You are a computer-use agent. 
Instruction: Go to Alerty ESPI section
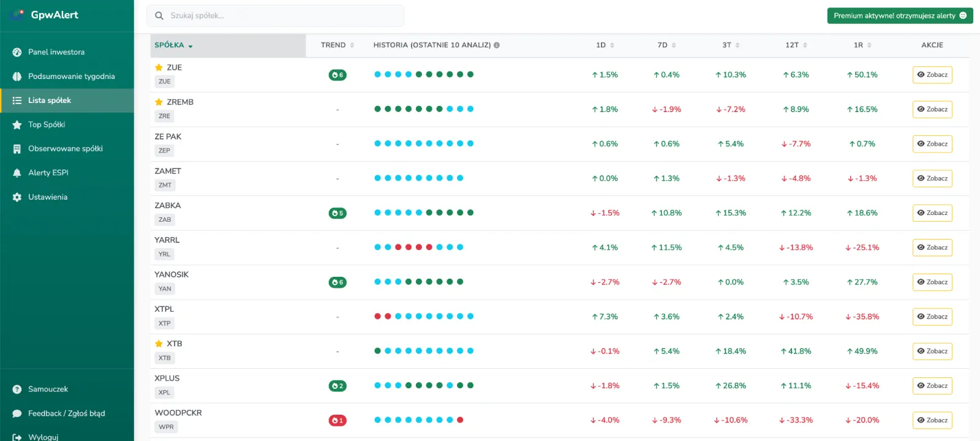48,173
